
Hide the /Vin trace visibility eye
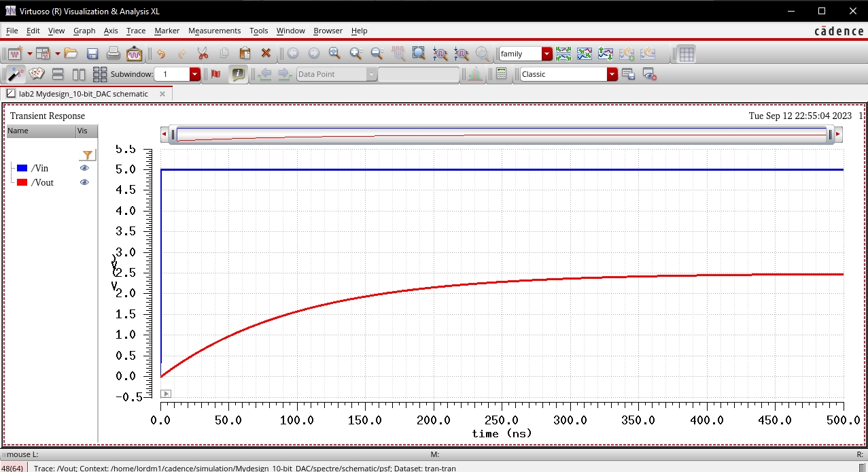point(84,168)
